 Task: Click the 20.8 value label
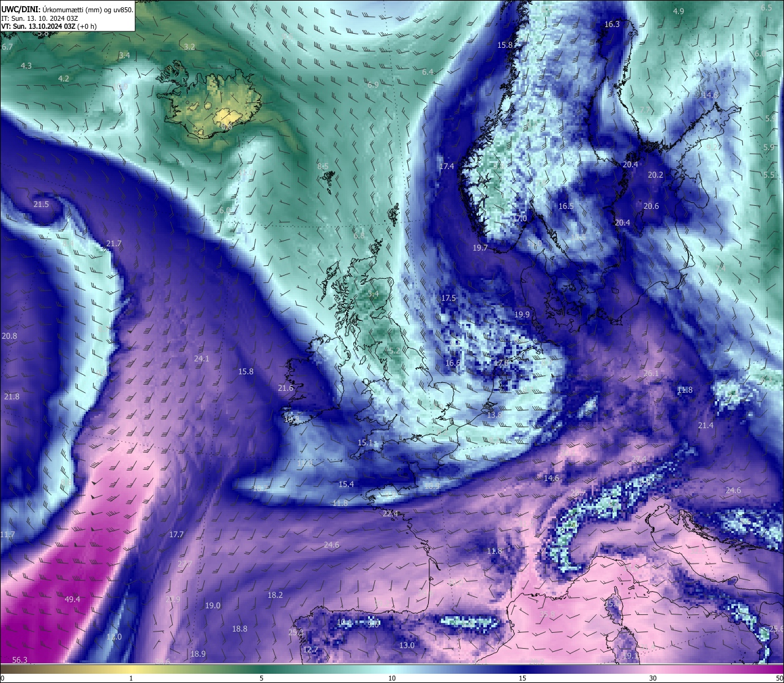[x=9, y=336]
